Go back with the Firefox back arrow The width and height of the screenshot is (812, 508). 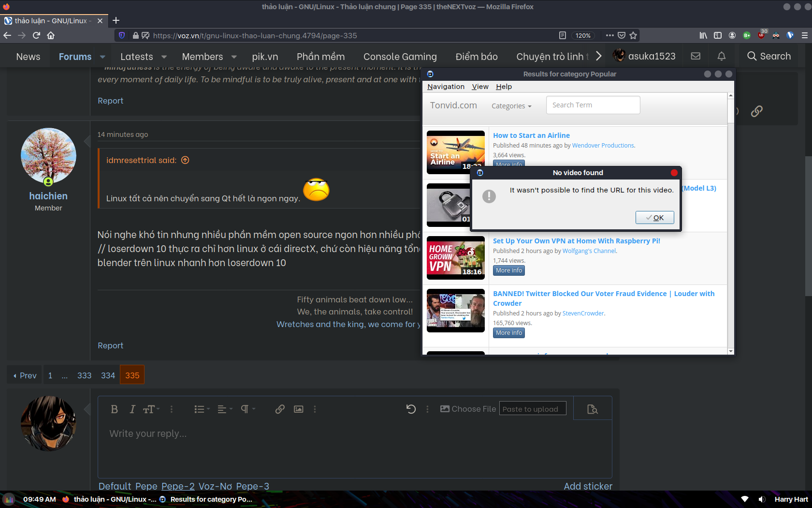click(x=7, y=35)
